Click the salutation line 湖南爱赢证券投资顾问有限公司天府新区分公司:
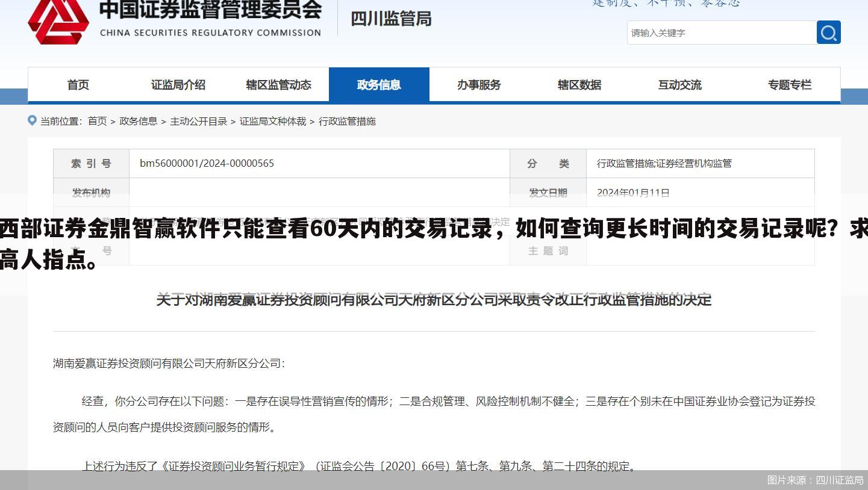 click(x=169, y=363)
